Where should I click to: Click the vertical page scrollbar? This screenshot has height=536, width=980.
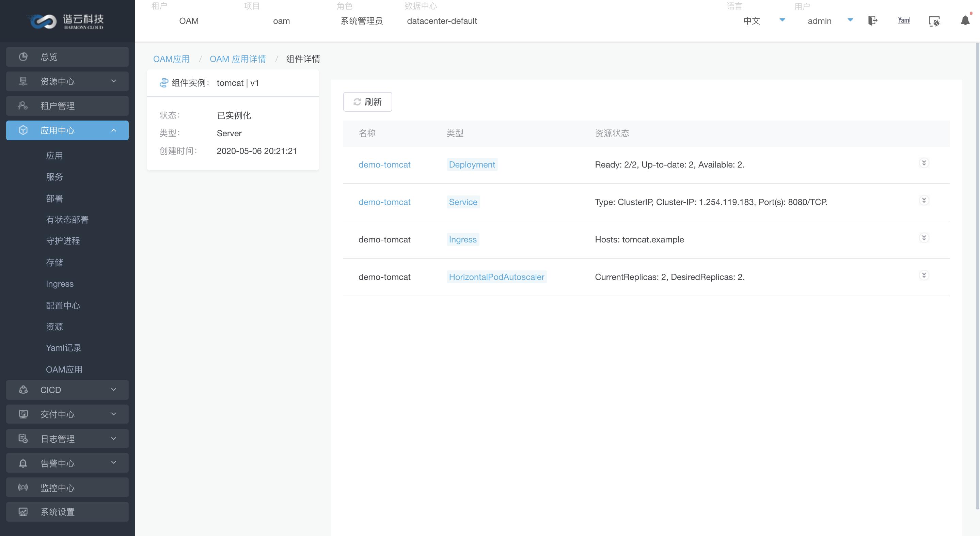click(x=977, y=276)
